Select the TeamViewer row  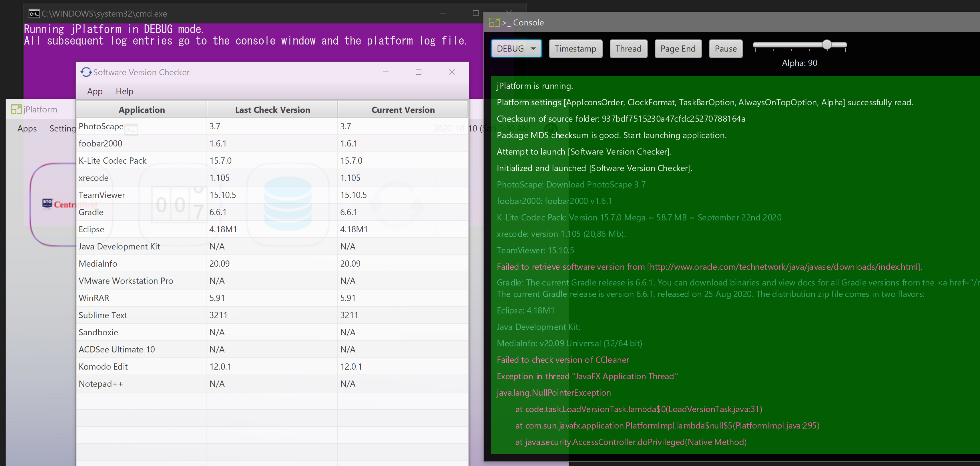(272, 195)
